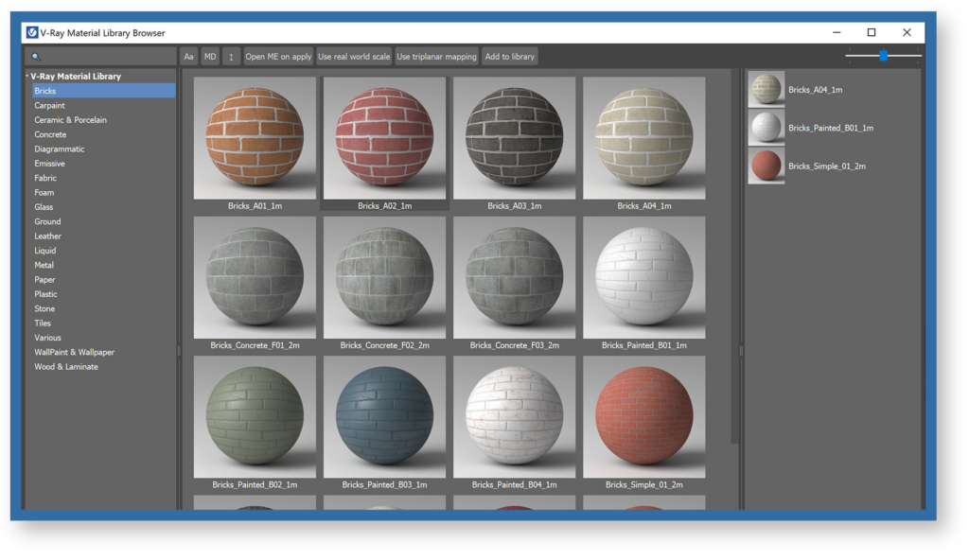The width and height of the screenshot is (969, 560).
Task: Toggle Use real world scale
Action: tap(354, 56)
